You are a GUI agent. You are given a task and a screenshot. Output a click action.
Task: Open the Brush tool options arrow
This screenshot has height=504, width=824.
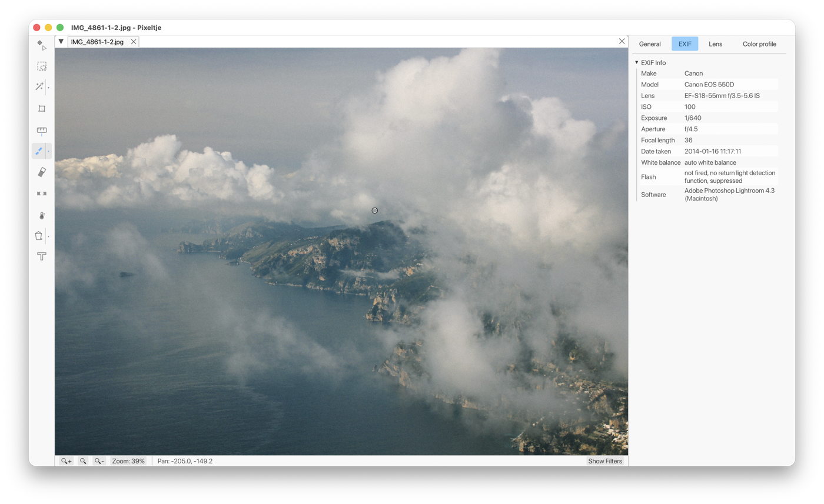pyautogui.click(x=49, y=151)
